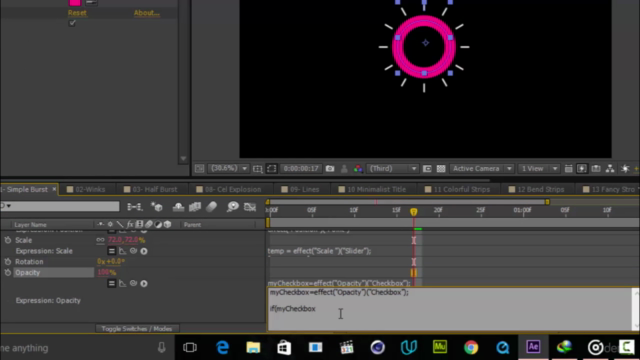
Task: Open the Graph Editor icon
Action: point(250,207)
